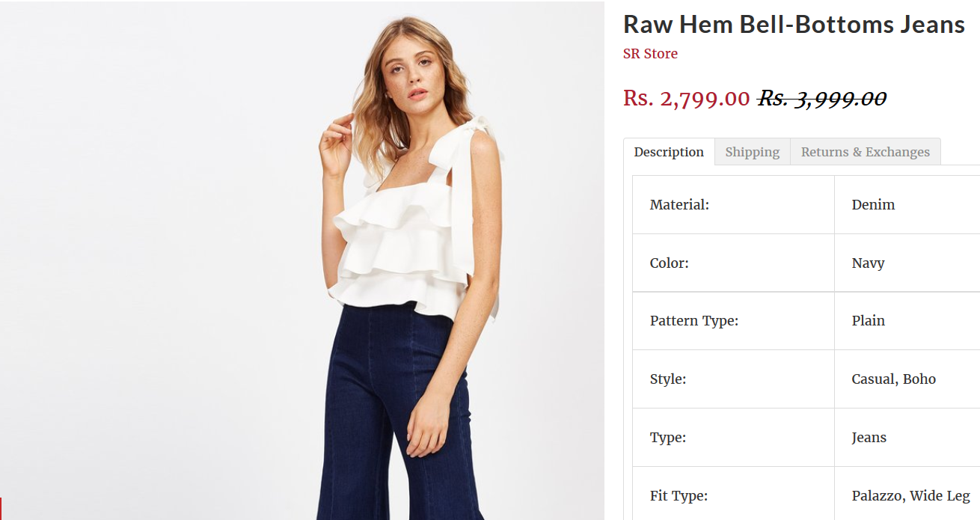Click the Style row label
This screenshot has width=980, height=520.
click(667, 379)
